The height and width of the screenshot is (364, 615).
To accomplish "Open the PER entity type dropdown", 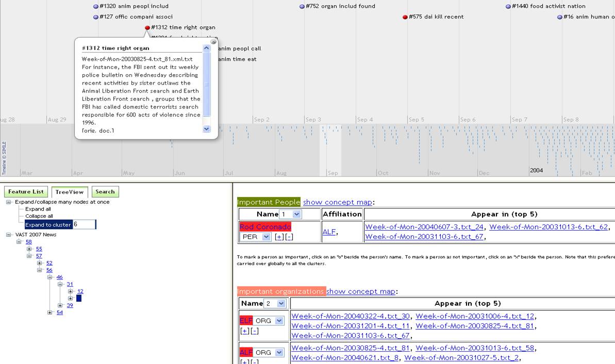I will 266,237.
